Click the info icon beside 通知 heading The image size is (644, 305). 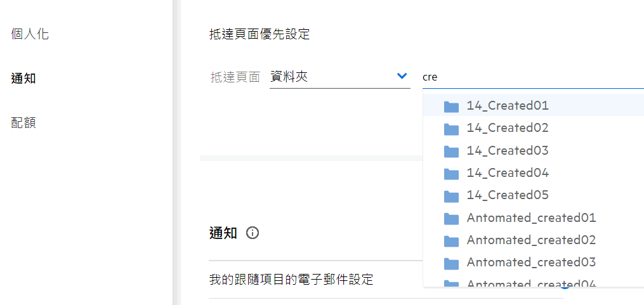coord(253,233)
